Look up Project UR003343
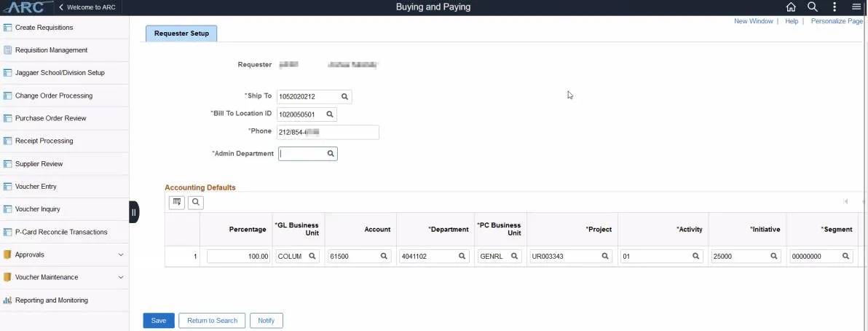The image size is (868, 331). pyautogui.click(x=605, y=256)
